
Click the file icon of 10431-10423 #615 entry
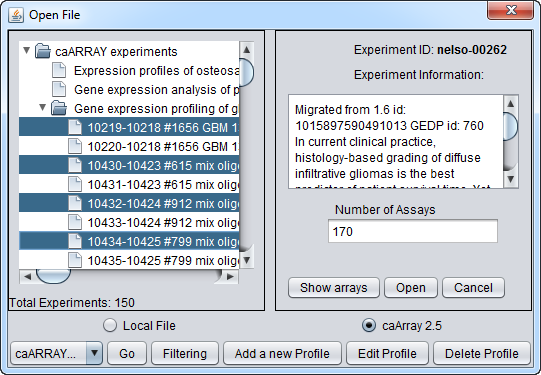coord(75,184)
